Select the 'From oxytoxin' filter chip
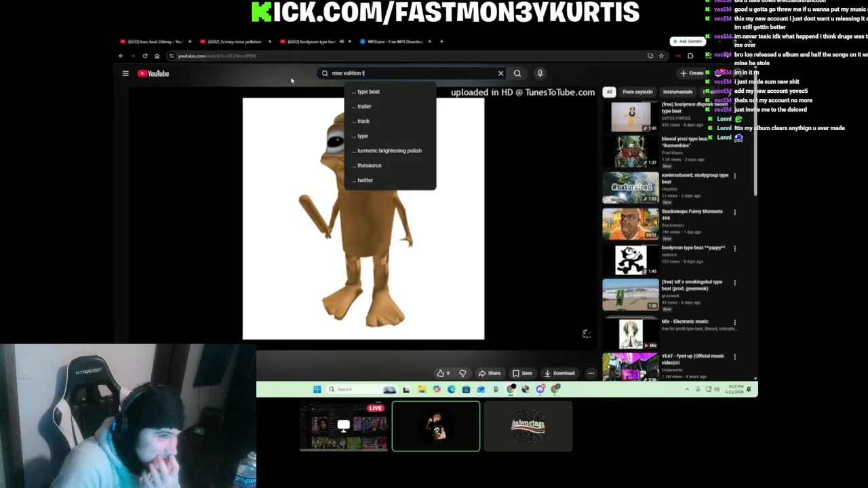 [x=637, y=91]
